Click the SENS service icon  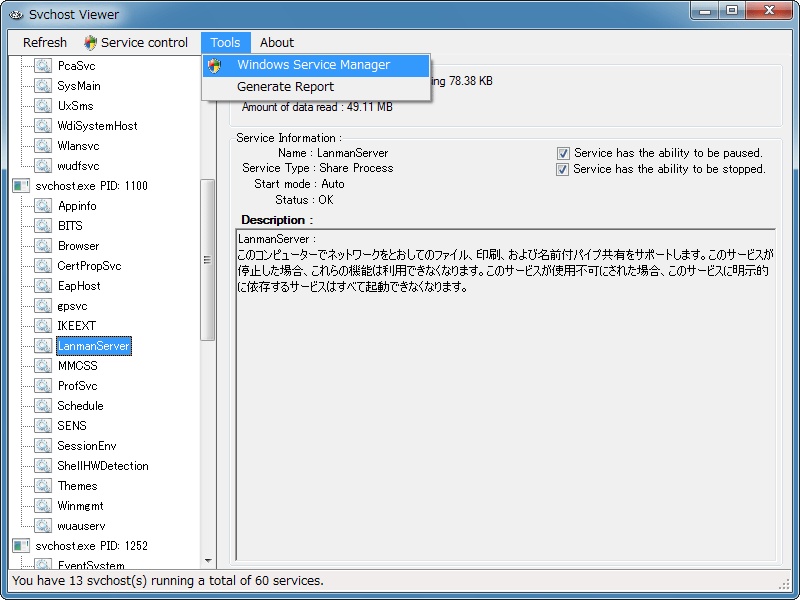[43, 426]
